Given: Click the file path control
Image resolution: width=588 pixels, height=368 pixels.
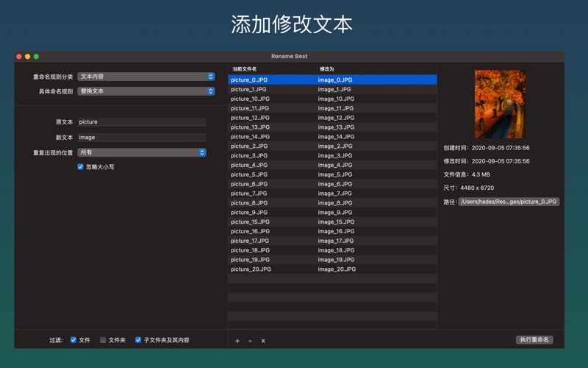Looking at the screenshot, I should [509, 202].
